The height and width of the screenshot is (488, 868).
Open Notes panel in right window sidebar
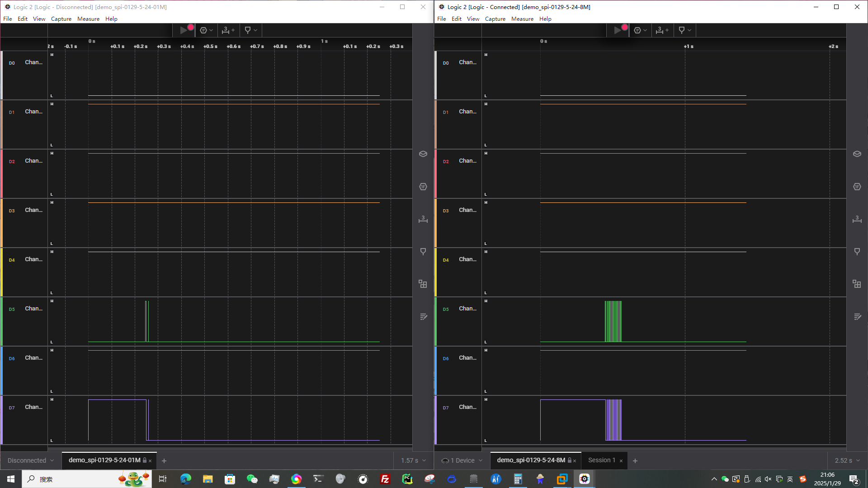point(857,317)
